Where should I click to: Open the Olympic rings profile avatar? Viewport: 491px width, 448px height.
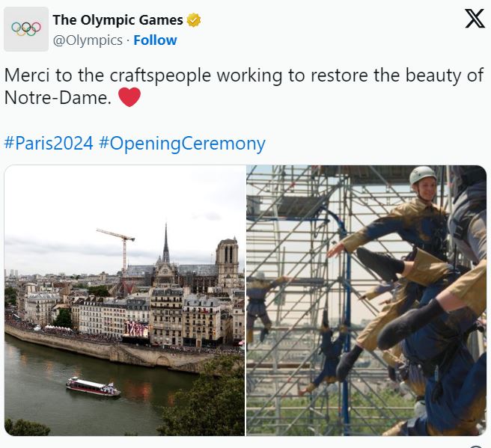26,28
